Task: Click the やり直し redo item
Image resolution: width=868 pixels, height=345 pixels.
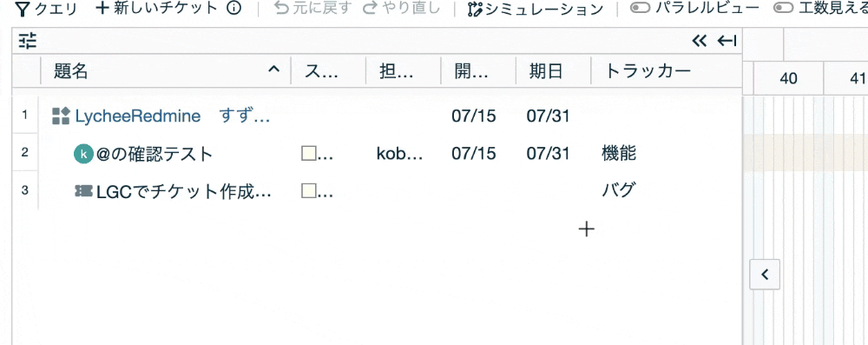Action: (402, 9)
